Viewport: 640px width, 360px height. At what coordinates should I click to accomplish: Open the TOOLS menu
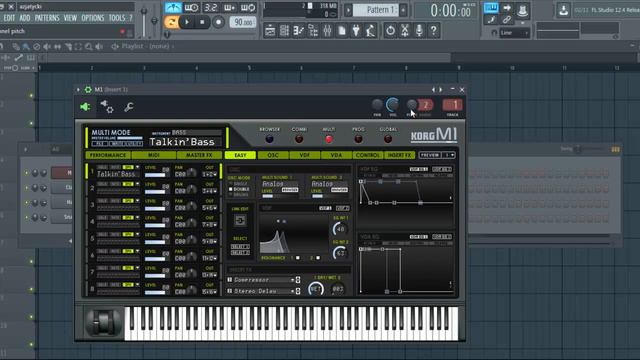coord(117,18)
